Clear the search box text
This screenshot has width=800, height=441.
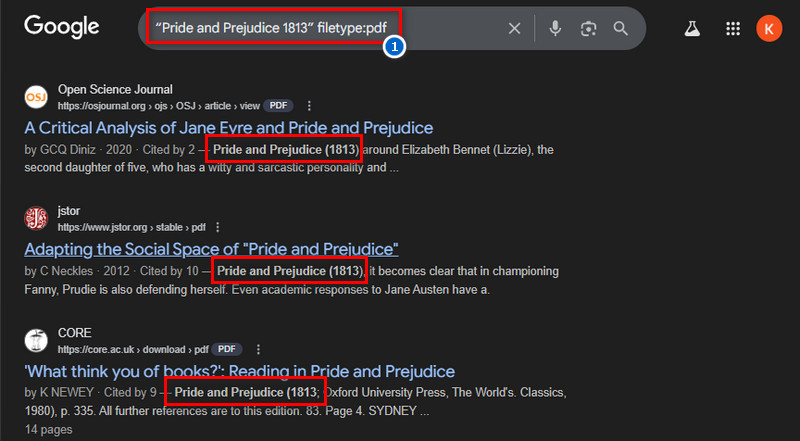pyautogui.click(x=514, y=28)
